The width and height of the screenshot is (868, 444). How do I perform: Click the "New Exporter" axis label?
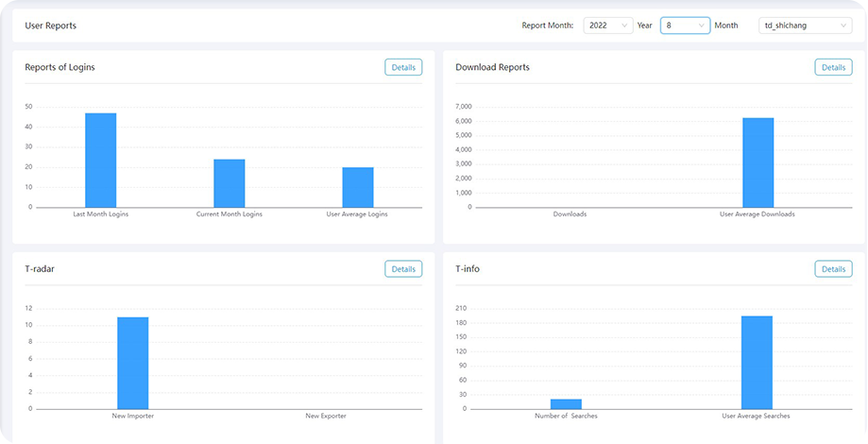click(326, 416)
